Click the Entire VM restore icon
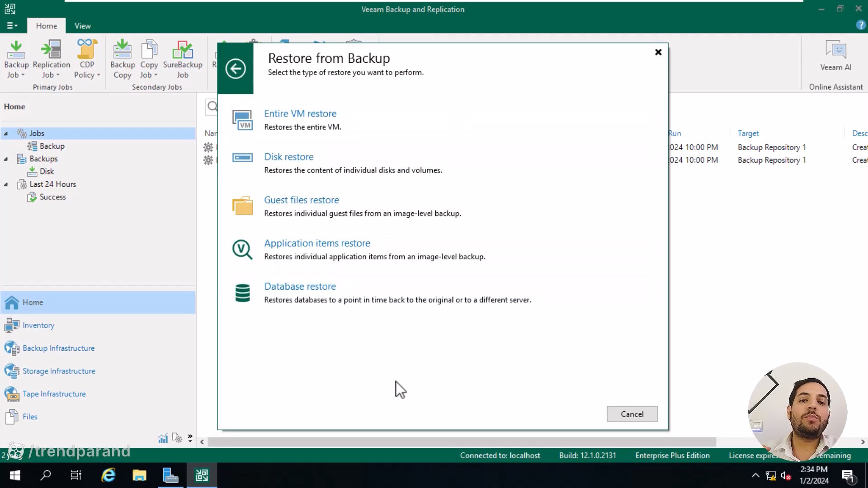The height and width of the screenshot is (488, 868). (243, 120)
